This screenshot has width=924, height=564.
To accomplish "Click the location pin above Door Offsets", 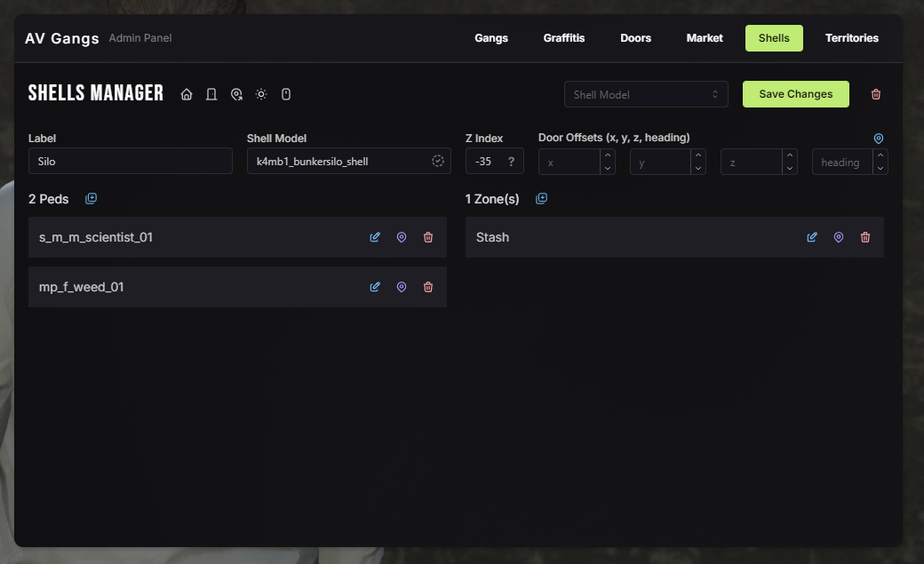I will coord(879,139).
